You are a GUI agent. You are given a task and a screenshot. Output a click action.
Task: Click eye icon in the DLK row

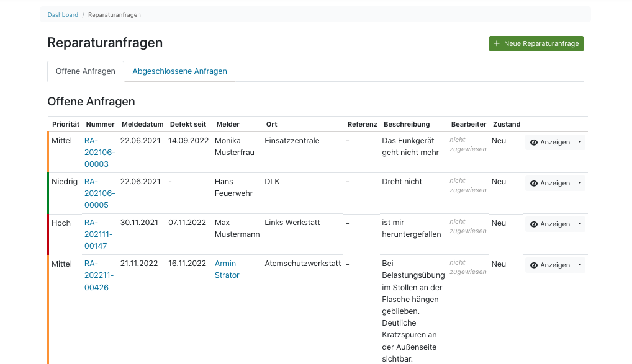pyautogui.click(x=533, y=184)
